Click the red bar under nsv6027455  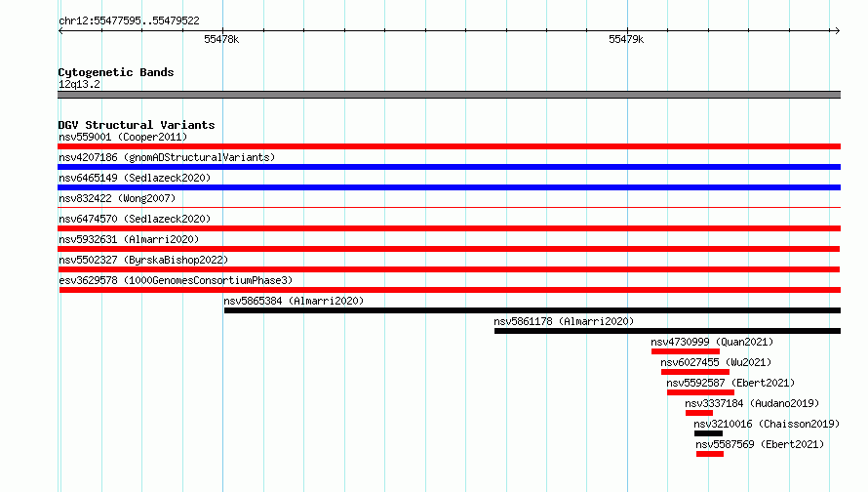[x=695, y=372]
